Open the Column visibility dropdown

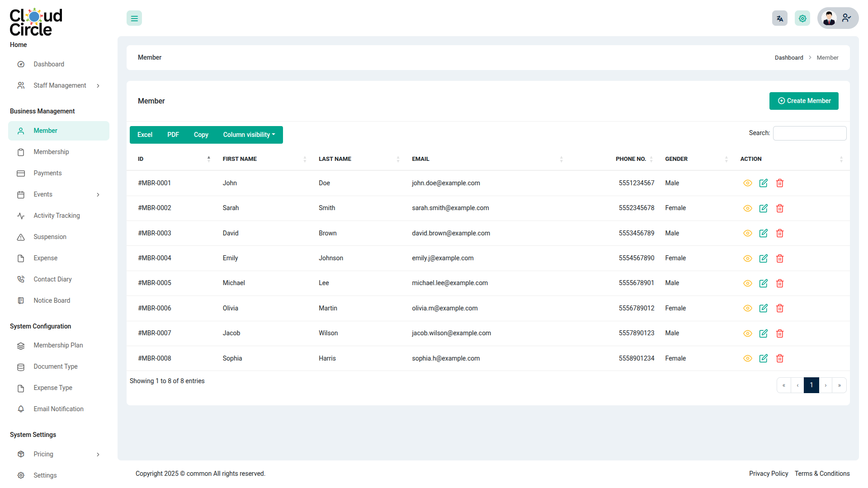point(249,135)
